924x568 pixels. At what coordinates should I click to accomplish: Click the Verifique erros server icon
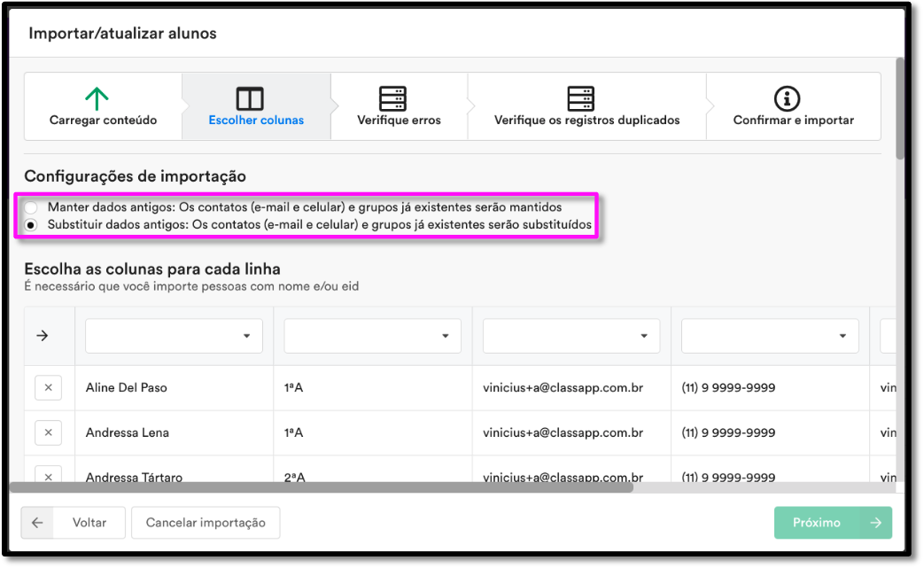(x=392, y=97)
